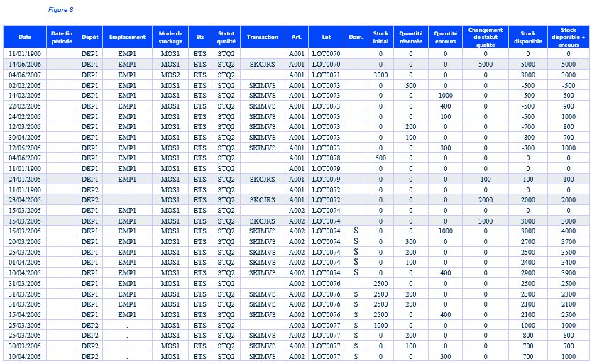Click the Lot column header

coord(326,37)
